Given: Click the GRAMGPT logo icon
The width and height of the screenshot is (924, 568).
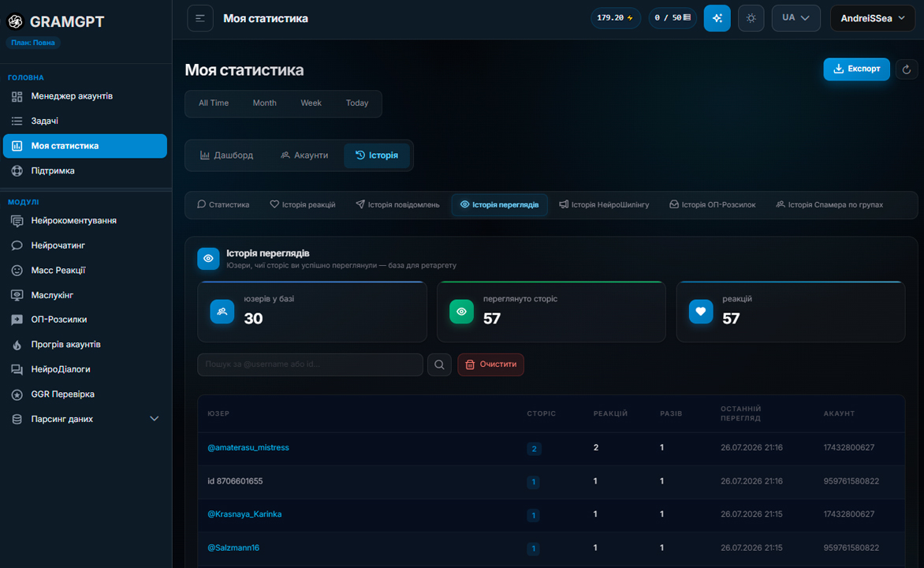Looking at the screenshot, I should point(15,21).
